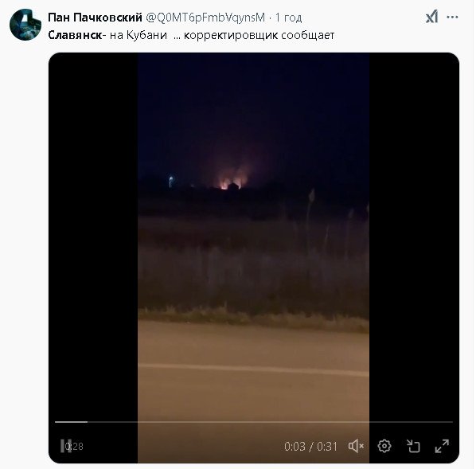Expand the video to fullscreen

click(442, 446)
